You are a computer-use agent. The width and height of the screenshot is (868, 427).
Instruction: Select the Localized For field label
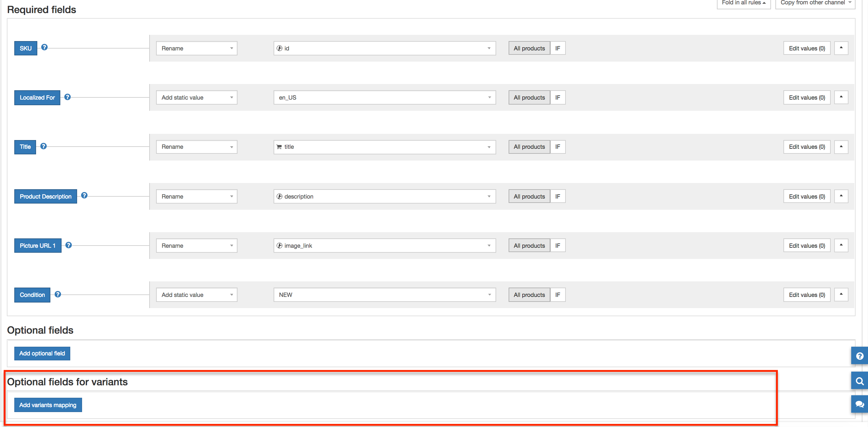tap(37, 97)
